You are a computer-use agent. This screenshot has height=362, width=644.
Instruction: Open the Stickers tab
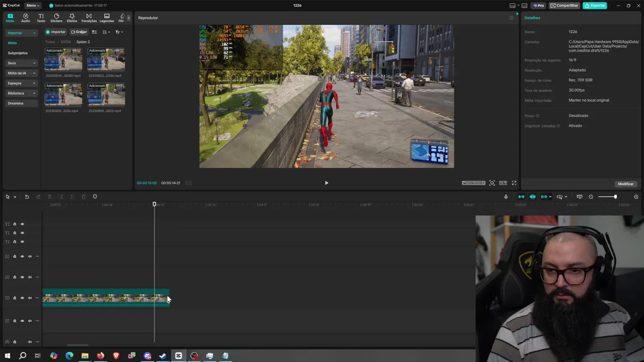tap(56, 18)
